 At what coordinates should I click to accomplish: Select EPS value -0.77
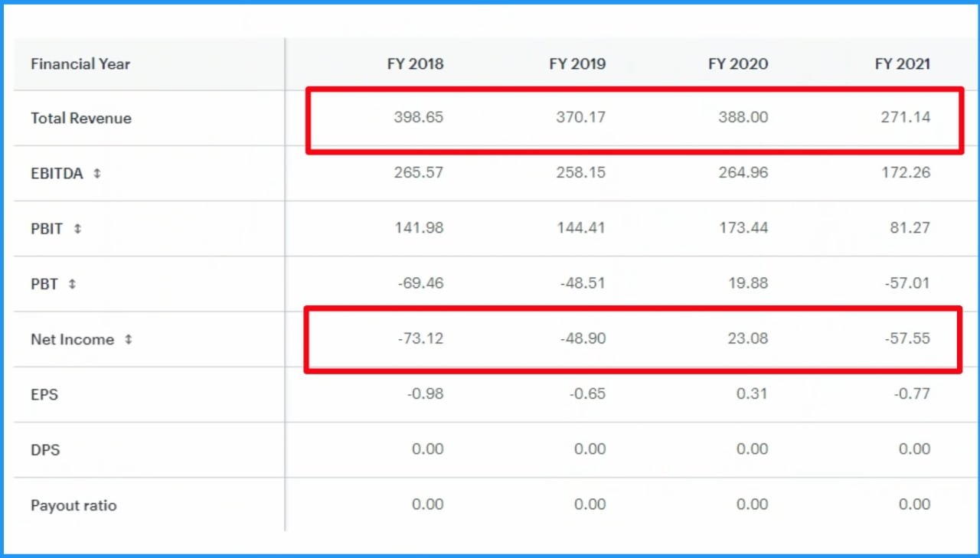pos(913,393)
